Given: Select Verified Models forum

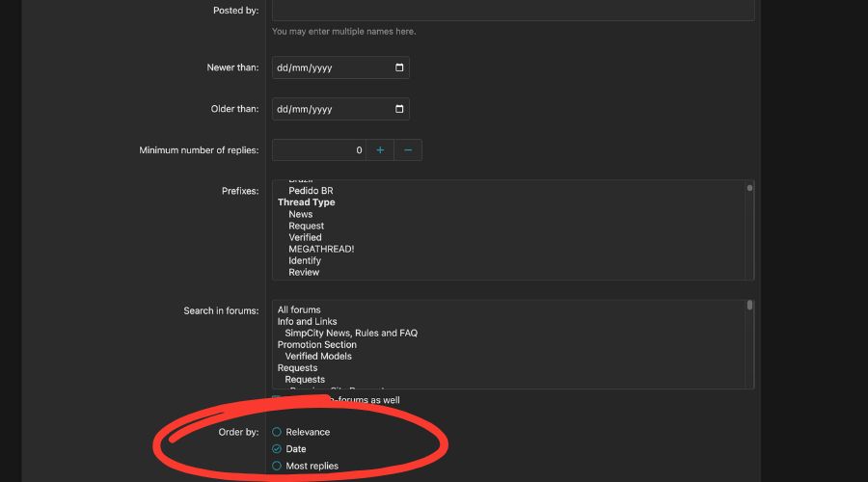Looking at the screenshot, I should point(318,356).
